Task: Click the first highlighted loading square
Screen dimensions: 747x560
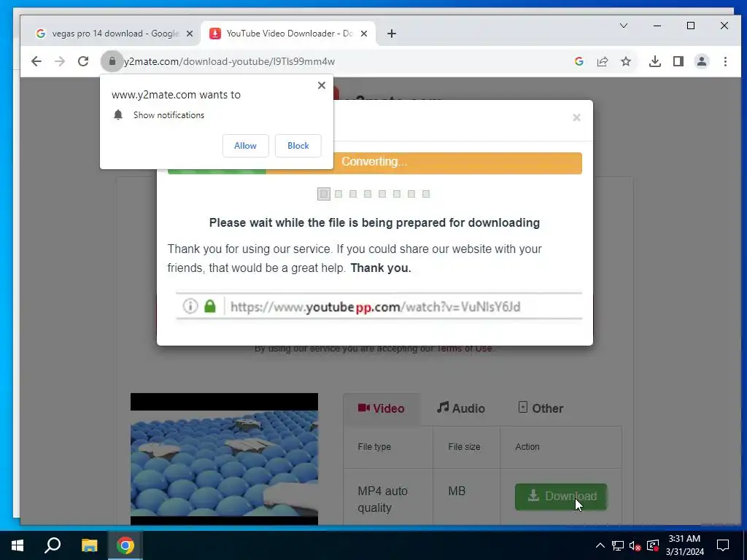Action: click(324, 194)
